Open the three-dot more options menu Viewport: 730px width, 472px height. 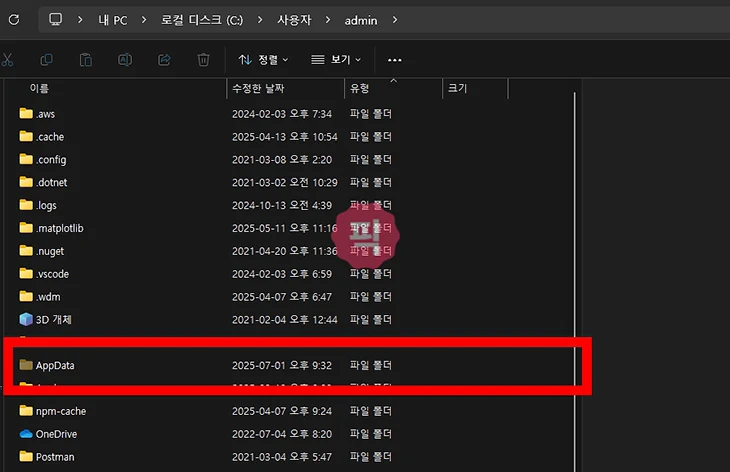coord(394,60)
